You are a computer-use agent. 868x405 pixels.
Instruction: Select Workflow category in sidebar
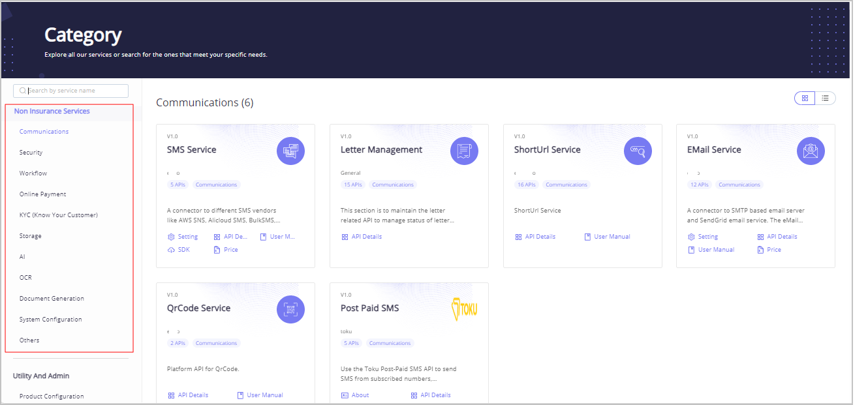pos(33,173)
